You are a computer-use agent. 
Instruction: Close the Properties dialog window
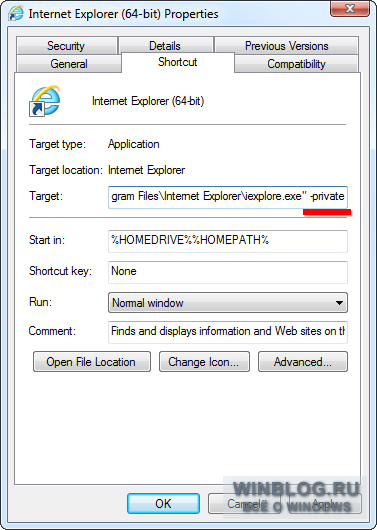[349, 9]
